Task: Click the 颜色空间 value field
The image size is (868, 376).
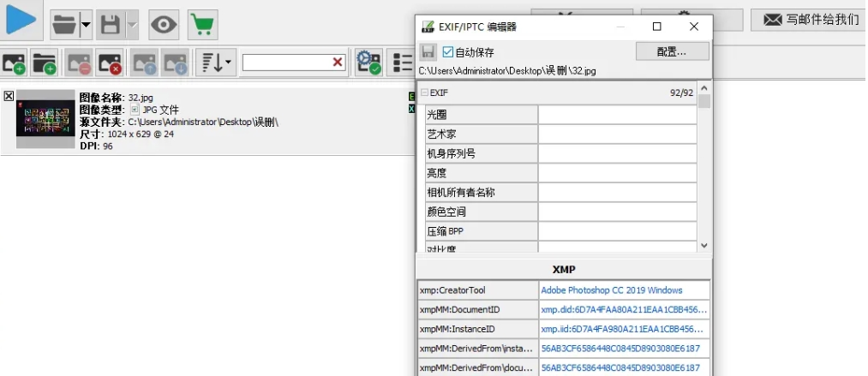Action: point(617,212)
